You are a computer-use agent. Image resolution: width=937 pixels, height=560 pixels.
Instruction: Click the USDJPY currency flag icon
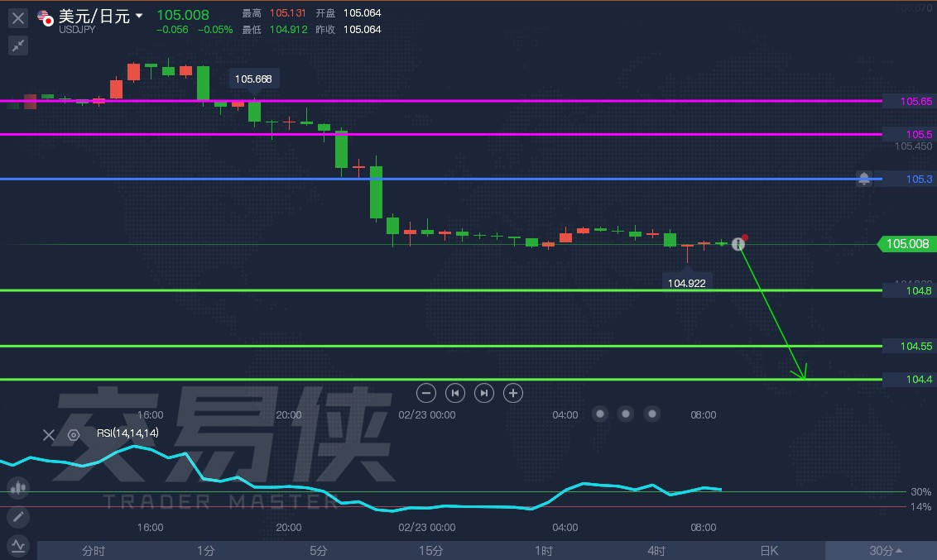45,18
